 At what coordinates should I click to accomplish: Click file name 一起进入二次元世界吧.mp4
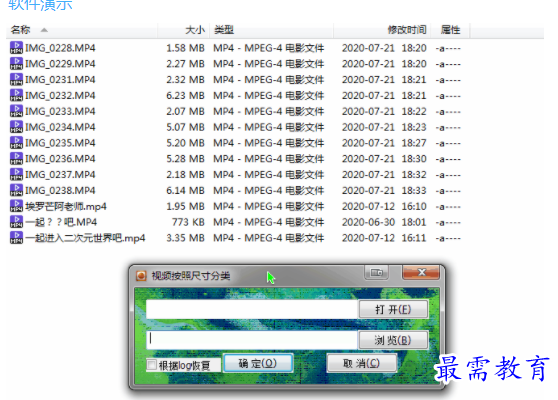[85, 238]
